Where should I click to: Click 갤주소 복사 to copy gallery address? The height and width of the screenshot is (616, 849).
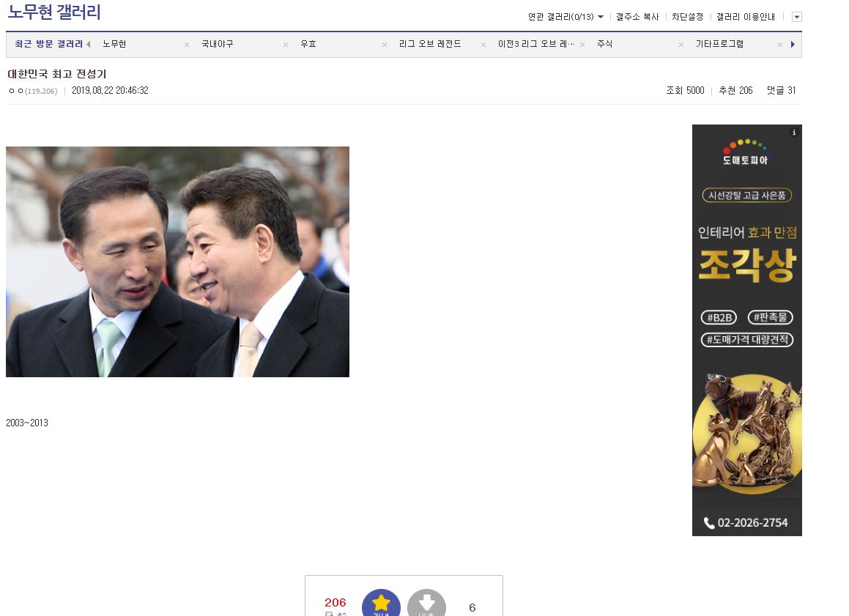pos(637,17)
